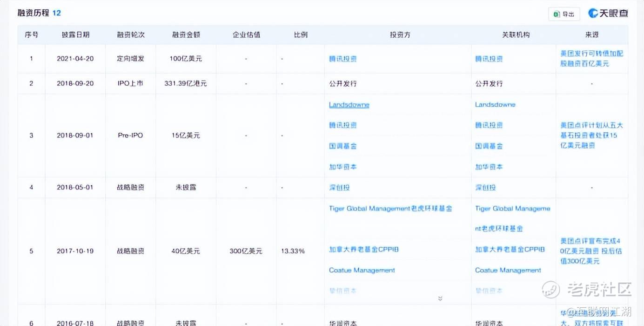Select the 100亿美元 amount cell
644x326 pixels.
pos(186,59)
